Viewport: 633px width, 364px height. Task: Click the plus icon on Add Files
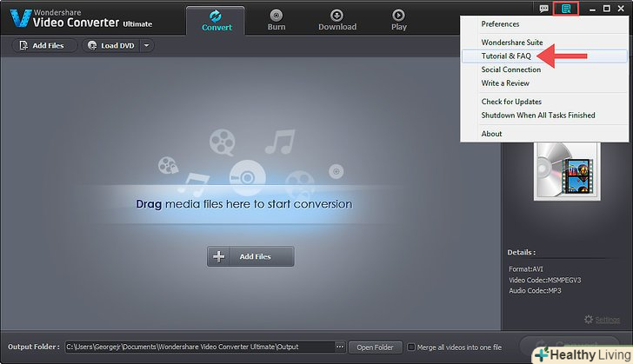click(x=218, y=256)
